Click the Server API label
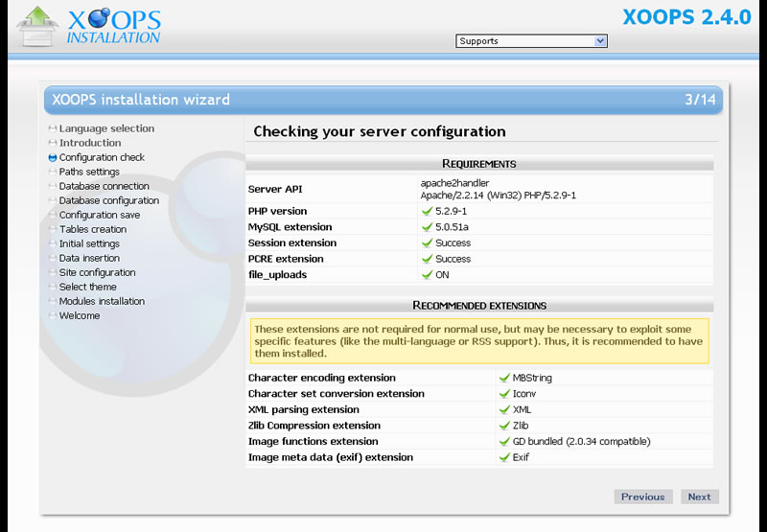Image resolution: width=767 pixels, height=532 pixels. [x=275, y=189]
